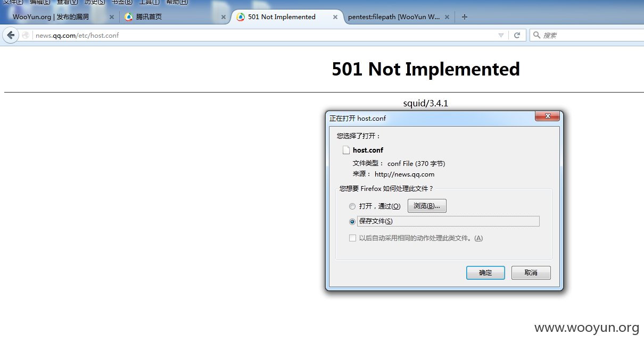
Task: Click the 501 Not Implemented heading
Action: [426, 69]
